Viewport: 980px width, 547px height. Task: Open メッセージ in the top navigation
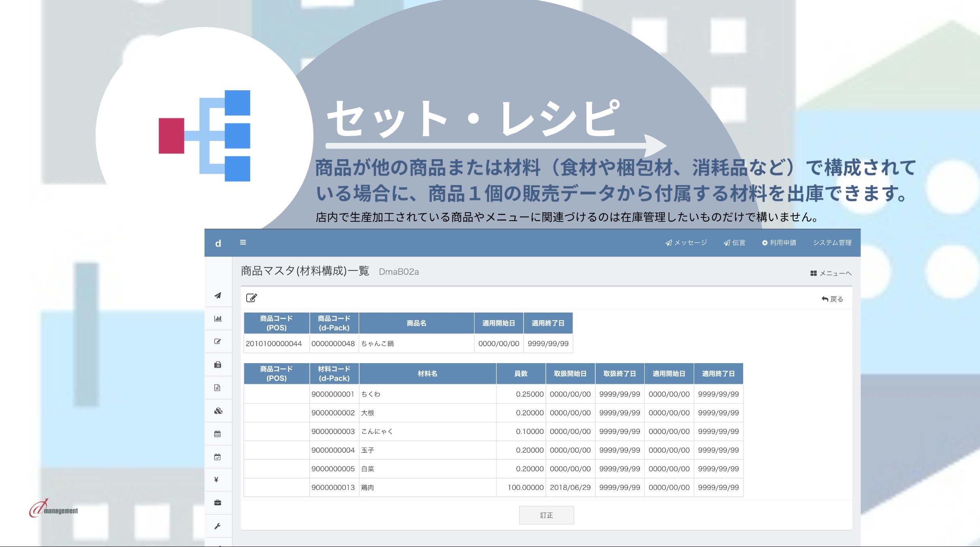click(686, 243)
